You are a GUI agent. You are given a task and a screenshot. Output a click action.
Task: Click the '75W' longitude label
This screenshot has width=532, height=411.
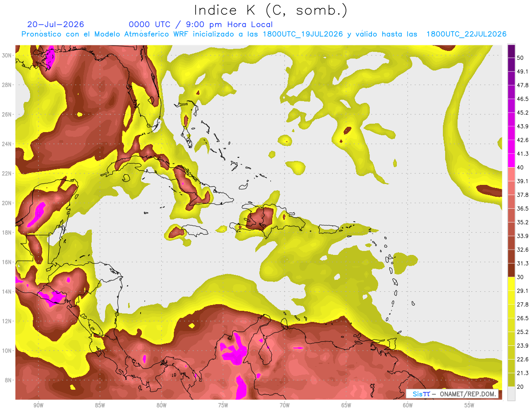pos(223,405)
